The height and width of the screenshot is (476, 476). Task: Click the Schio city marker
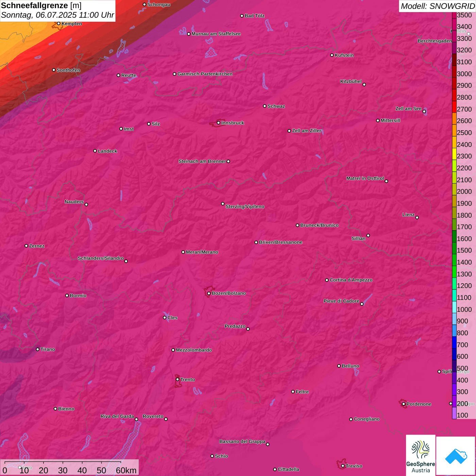212,456
